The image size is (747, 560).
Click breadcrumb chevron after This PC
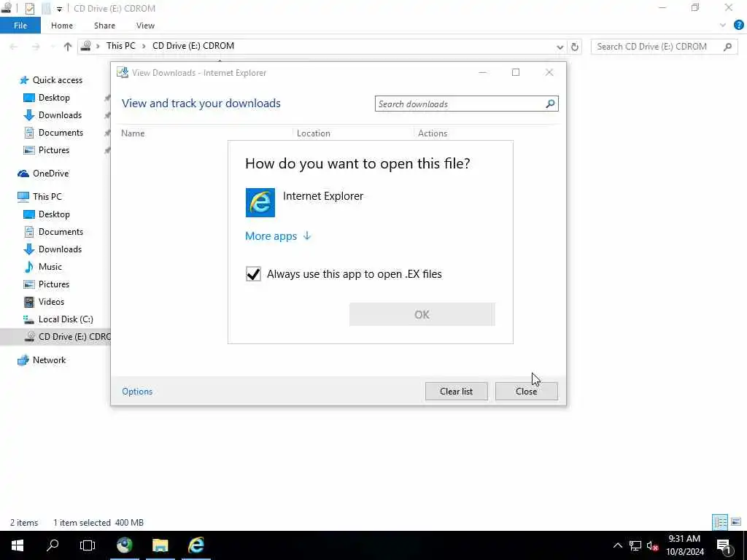(x=144, y=46)
